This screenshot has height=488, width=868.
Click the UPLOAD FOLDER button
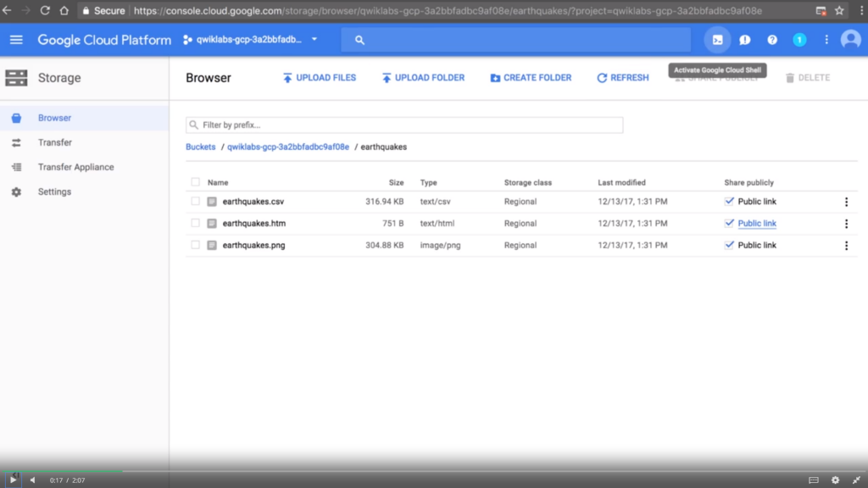[x=424, y=78]
